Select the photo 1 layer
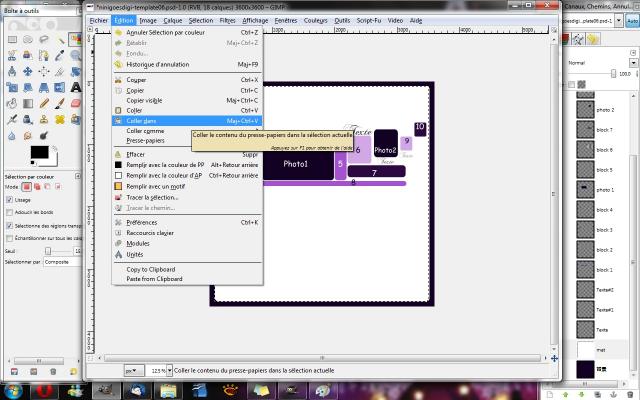 pos(600,190)
